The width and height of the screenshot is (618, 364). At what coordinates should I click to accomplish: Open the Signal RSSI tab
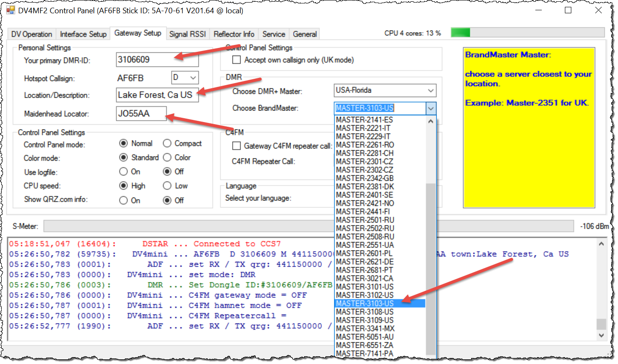pos(188,34)
